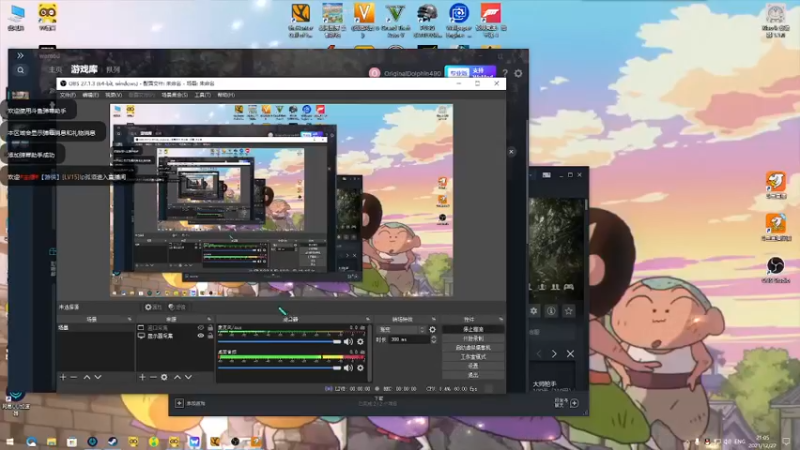This screenshot has height=450, width=800.
Task: Open 属性 source properties toolbar button
Action: click(153, 307)
